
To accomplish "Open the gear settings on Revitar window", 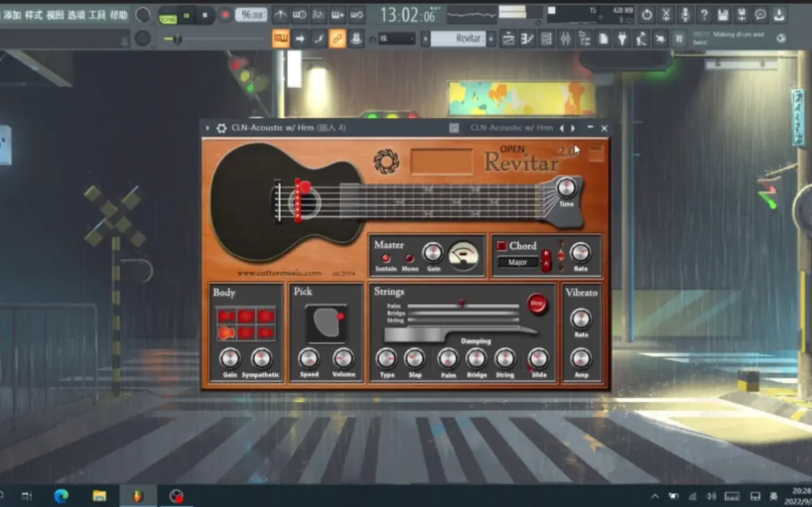I will tap(221, 128).
